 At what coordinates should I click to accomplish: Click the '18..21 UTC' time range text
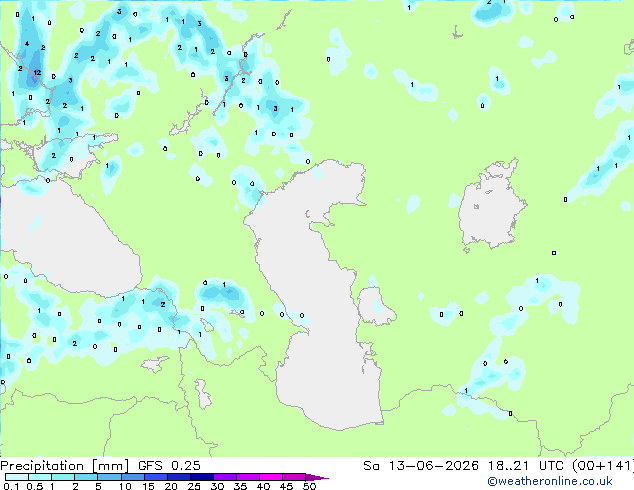[x=527, y=466]
